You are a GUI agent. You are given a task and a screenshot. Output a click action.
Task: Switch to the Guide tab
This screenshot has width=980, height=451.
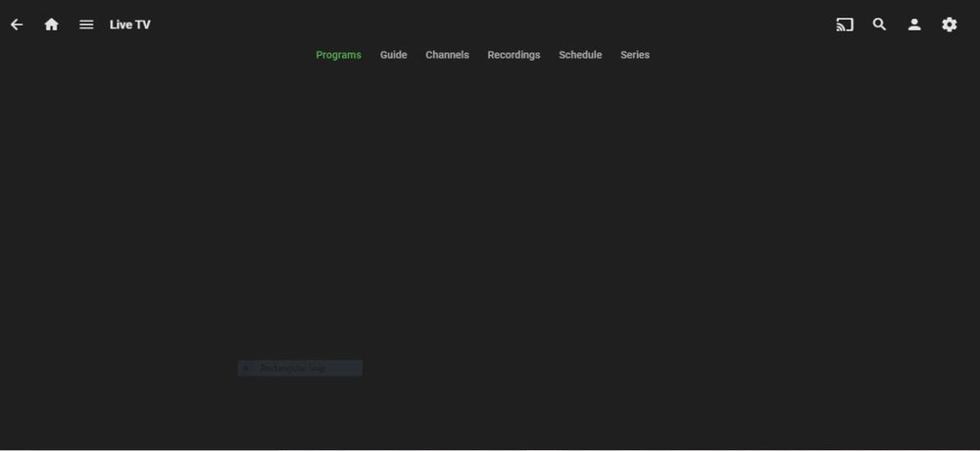point(393,55)
